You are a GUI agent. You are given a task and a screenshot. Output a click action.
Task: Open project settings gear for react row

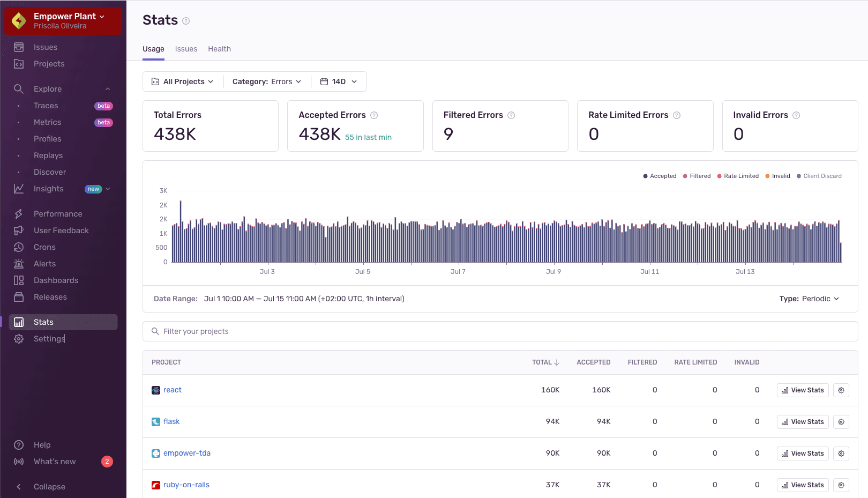coord(841,390)
